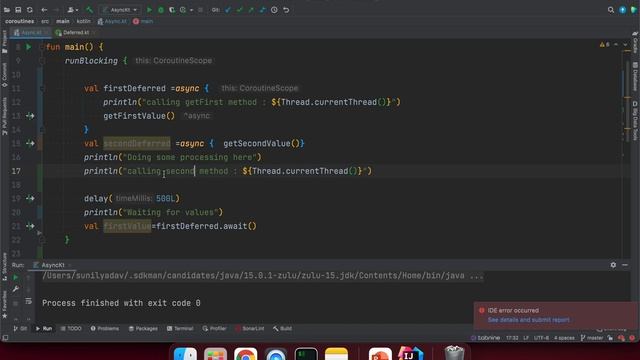Click the Save All toolbar icon
Screen dimensions: 640x360
[18, 10]
